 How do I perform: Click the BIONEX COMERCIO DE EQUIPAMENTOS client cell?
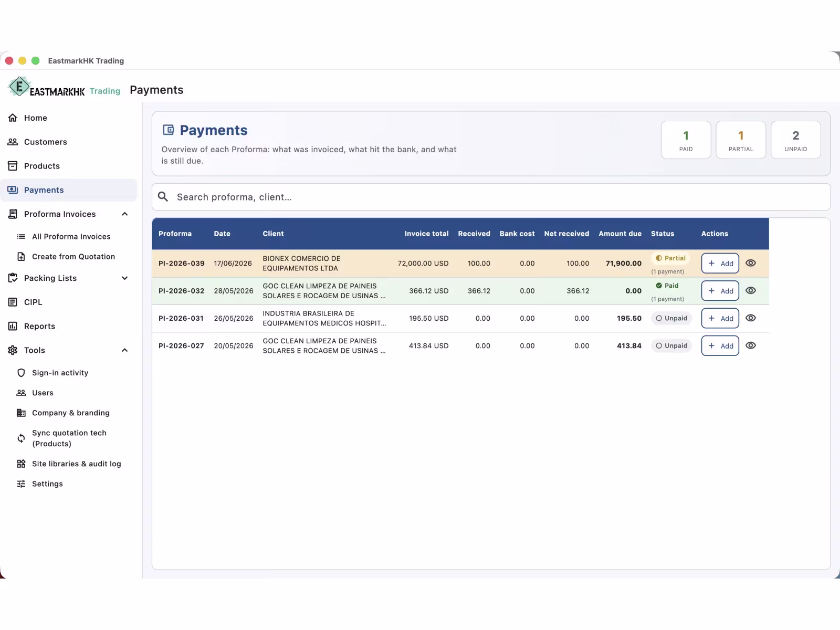(302, 263)
